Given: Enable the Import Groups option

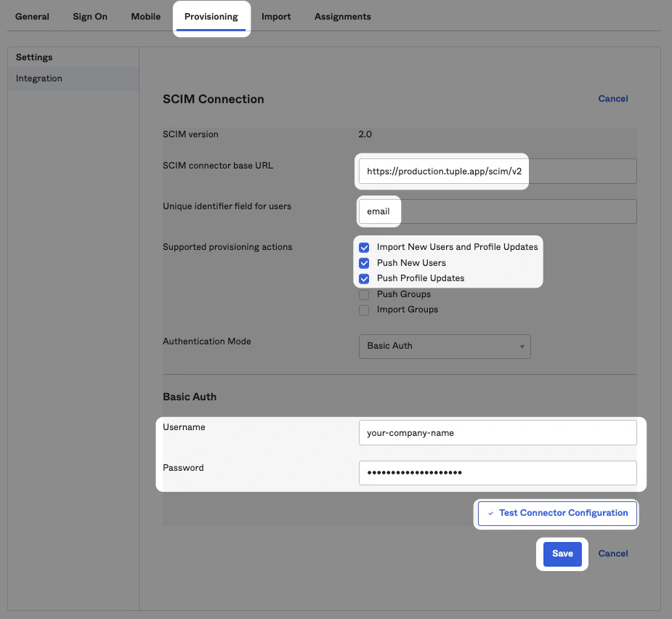Looking at the screenshot, I should coord(364,310).
